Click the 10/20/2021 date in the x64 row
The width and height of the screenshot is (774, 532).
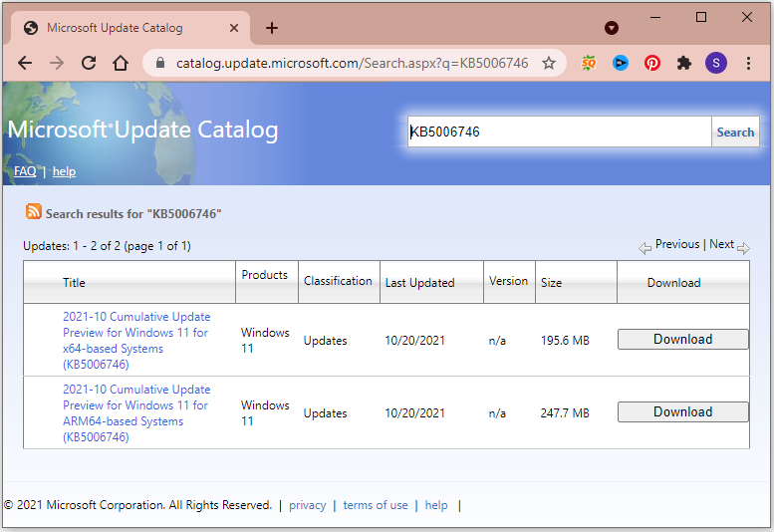[414, 341]
